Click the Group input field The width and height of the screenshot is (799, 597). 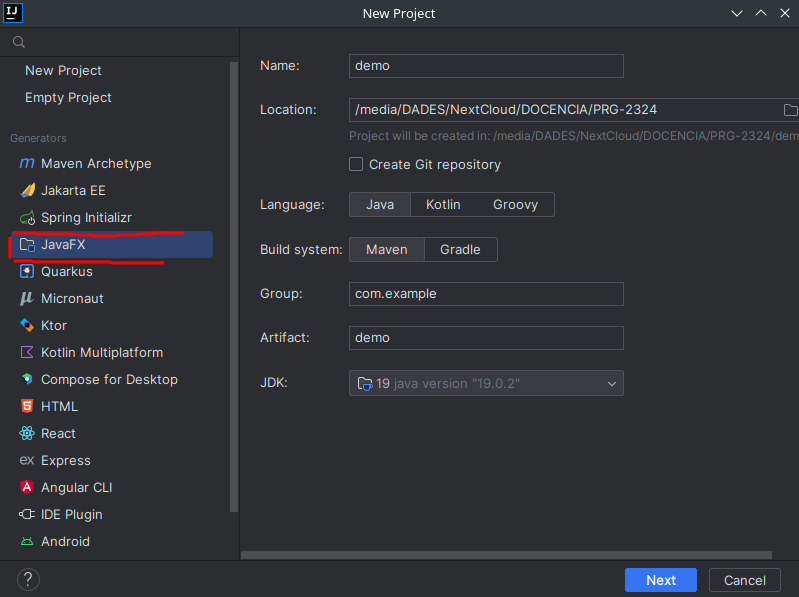(x=486, y=294)
